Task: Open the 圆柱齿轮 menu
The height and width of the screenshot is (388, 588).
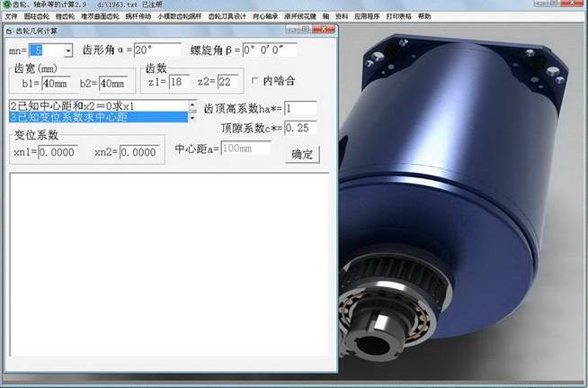Action: 38,16
